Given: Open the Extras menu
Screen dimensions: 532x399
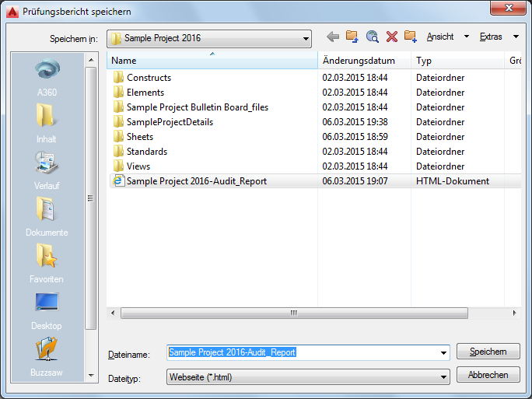Looking at the screenshot, I should [491, 37].
